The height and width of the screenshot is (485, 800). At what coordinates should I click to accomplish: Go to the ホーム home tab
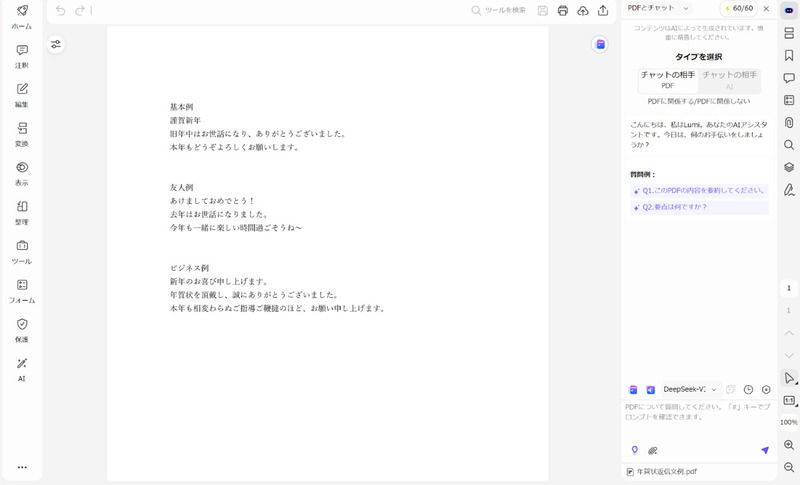(21, 15)
